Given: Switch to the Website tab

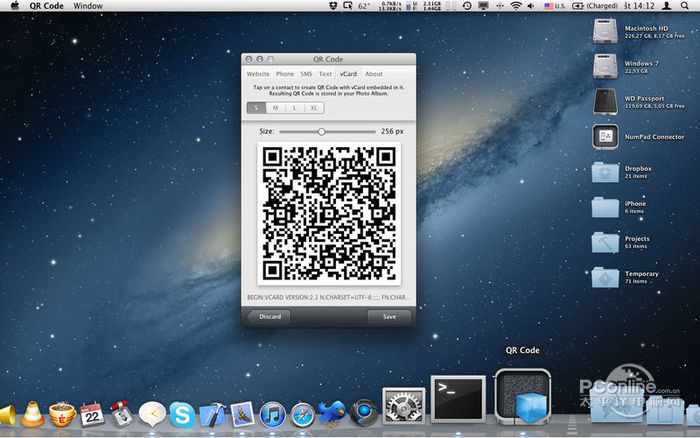Looking at the screenshot, I should [x=258, y=74].
